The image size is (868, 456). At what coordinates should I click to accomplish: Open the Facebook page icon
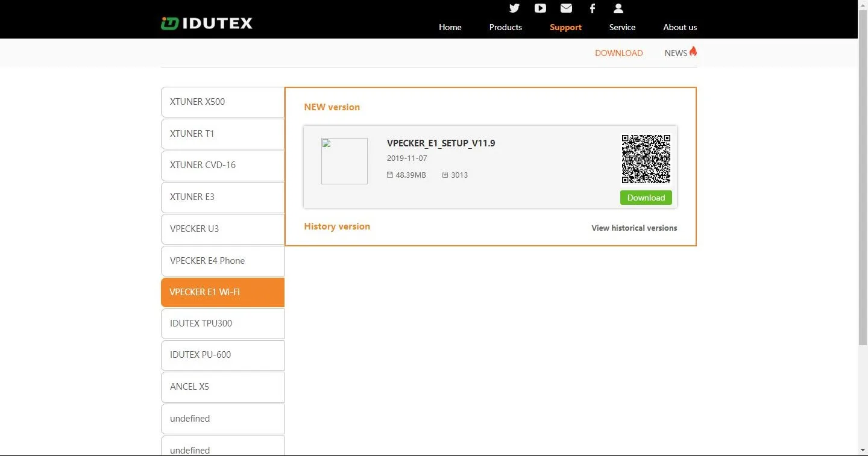tap(593, 8)
